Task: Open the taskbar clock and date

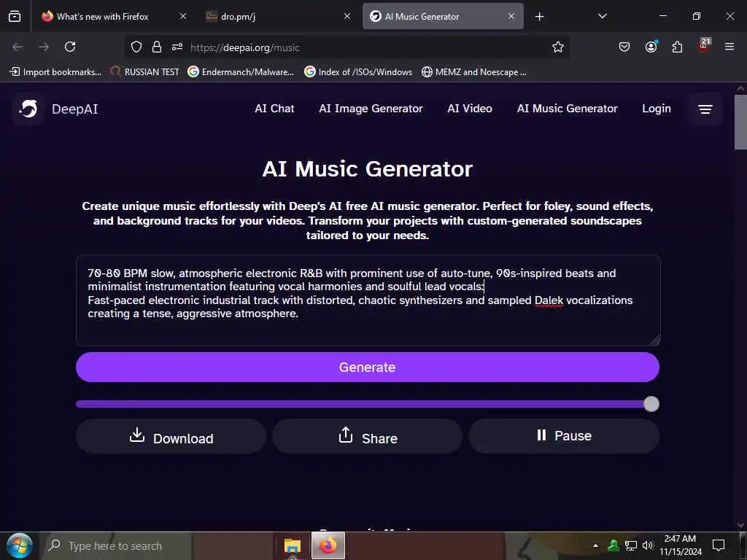Action: pyautogui.click(x=681, y=545)
